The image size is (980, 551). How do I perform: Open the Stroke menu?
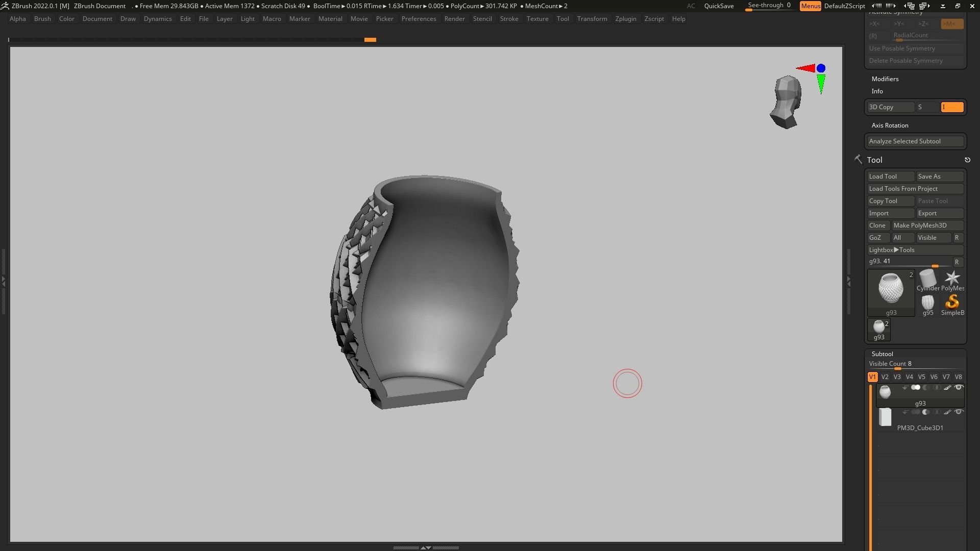point(509,18)
